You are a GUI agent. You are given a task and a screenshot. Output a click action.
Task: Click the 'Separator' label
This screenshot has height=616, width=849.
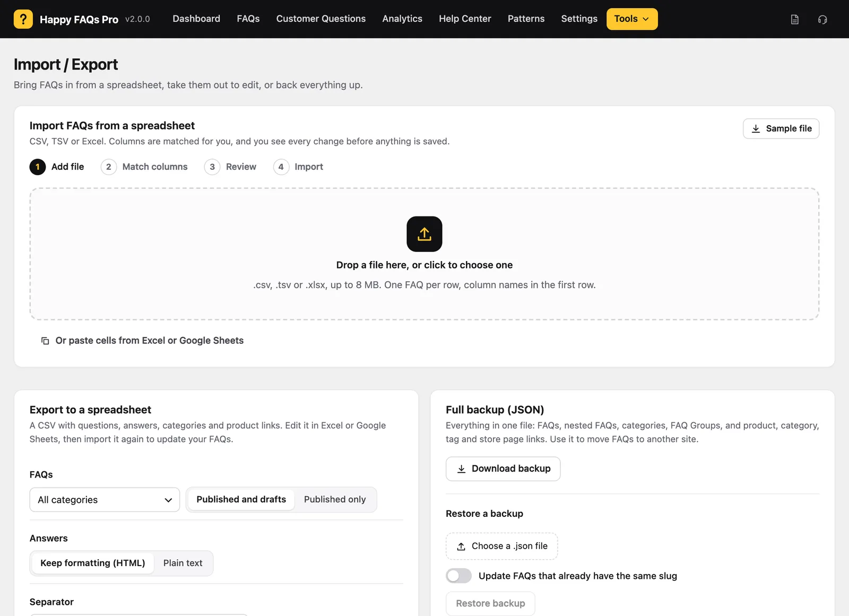click(x=51, y=602)
